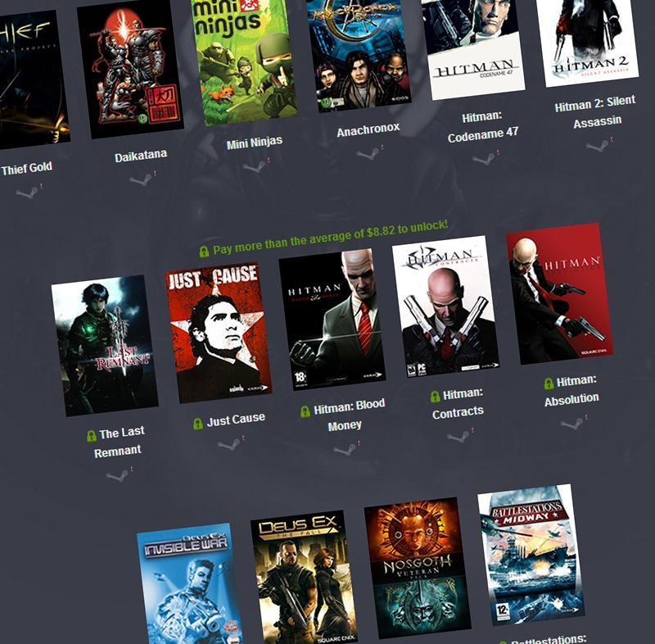The width and height of the screenshot is (655, 644).
Task: Click the Hitman Contracts box art
Action: tap(445, 306)
